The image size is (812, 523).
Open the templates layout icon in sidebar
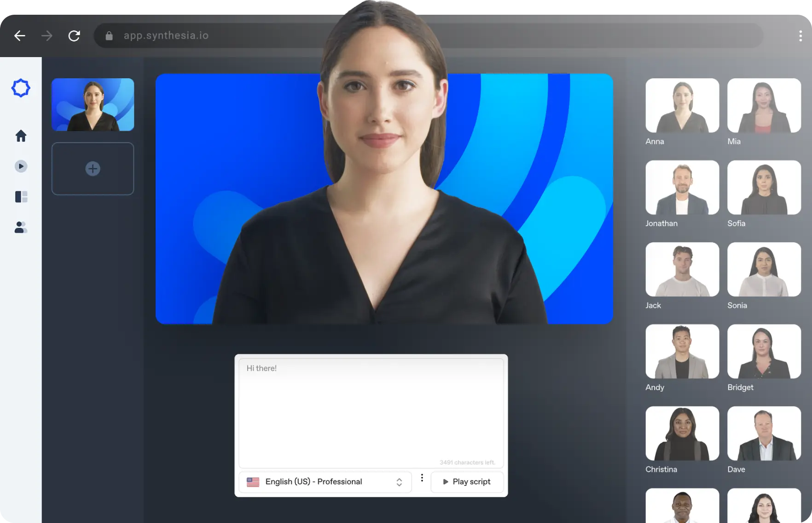21,197
